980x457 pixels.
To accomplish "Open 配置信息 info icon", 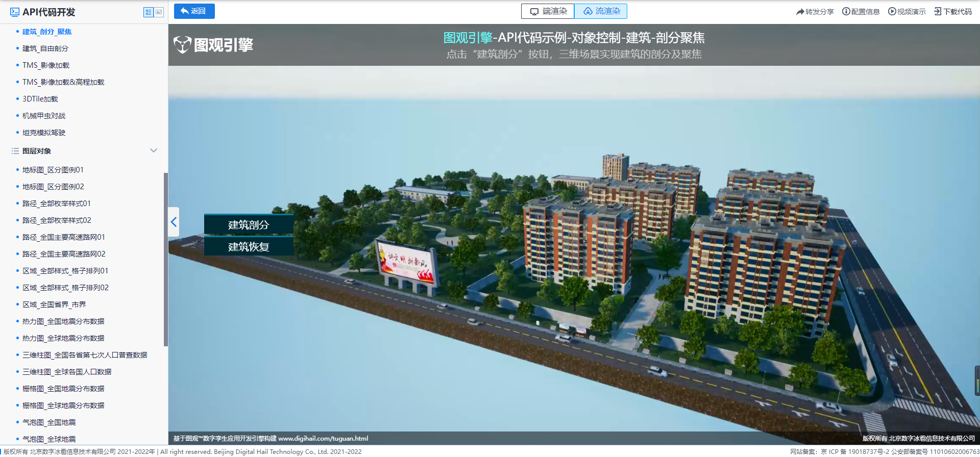I will point(846,11).
